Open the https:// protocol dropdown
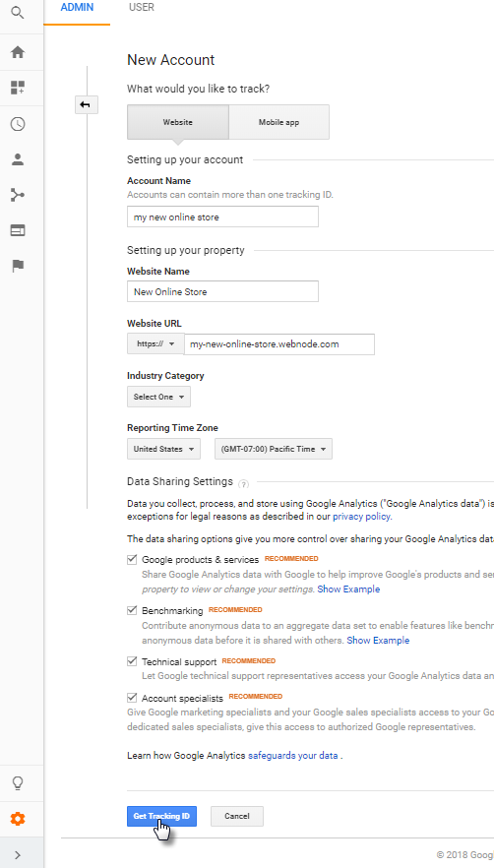The width and height of the screenshot is (494, 868). pos(155,343)
